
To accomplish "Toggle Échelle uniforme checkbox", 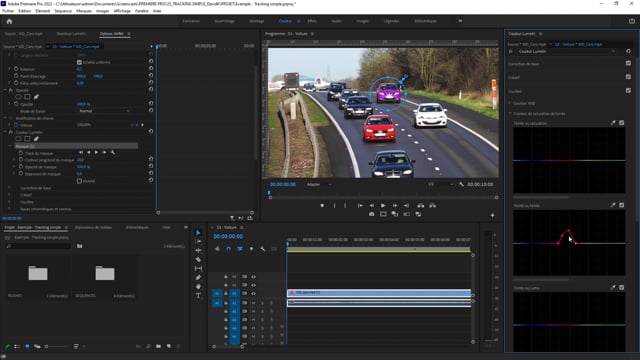I will 79,62.
